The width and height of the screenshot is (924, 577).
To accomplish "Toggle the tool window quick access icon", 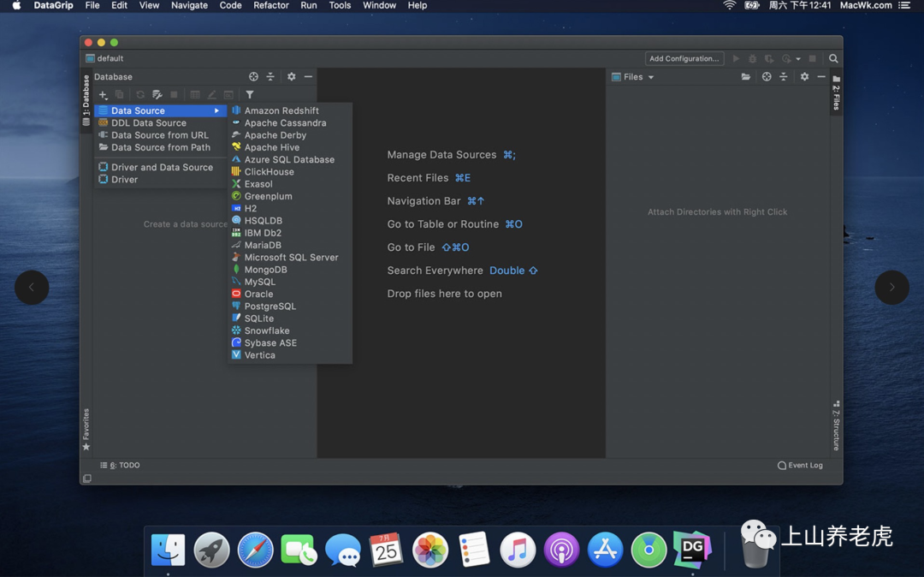I will [87, 479].
